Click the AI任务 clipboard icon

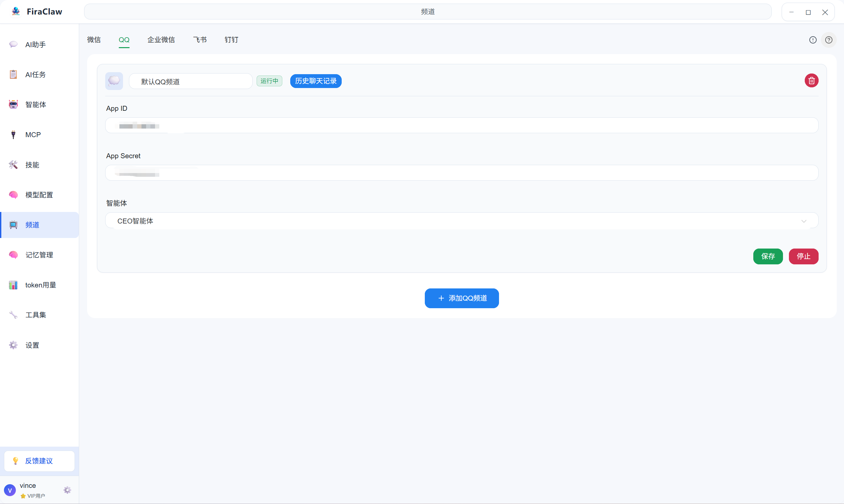[x=13, y=74]
